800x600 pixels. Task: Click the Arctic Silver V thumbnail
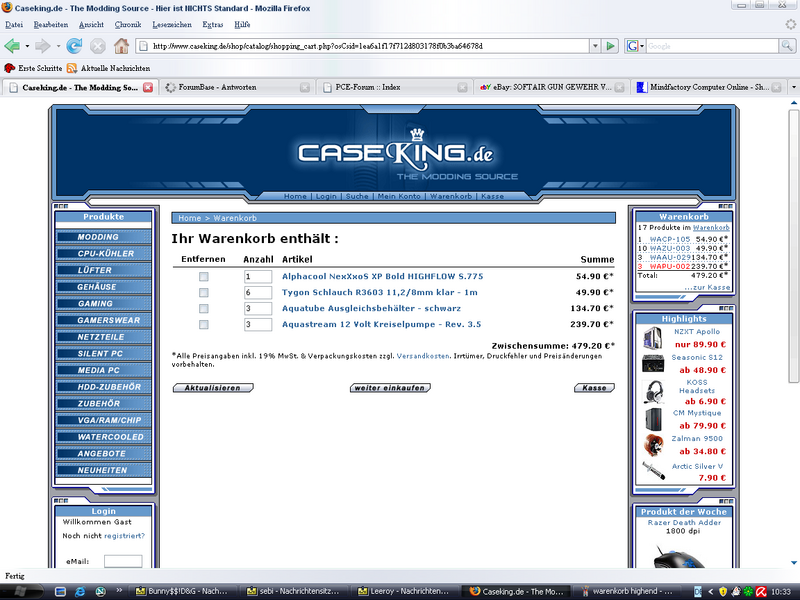tap(653, 470)
